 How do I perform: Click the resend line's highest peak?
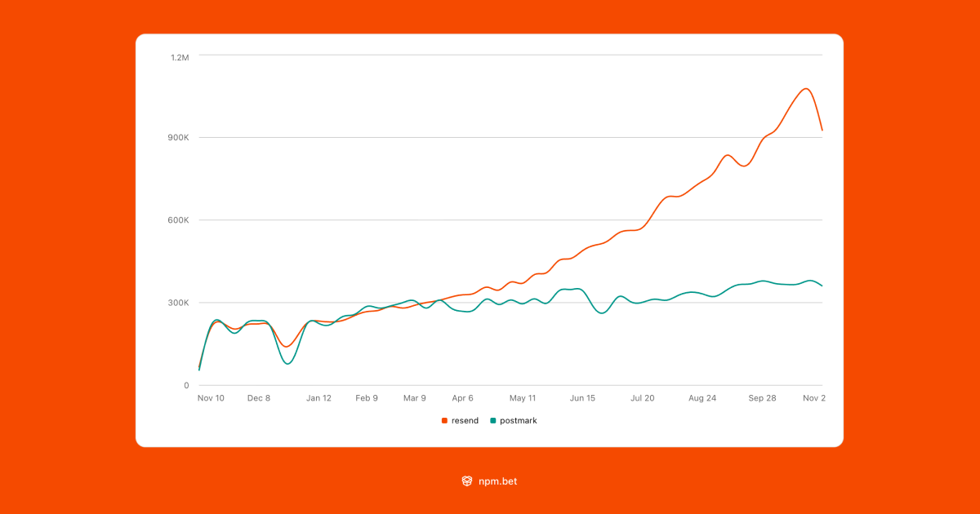[x=806, y=88]
